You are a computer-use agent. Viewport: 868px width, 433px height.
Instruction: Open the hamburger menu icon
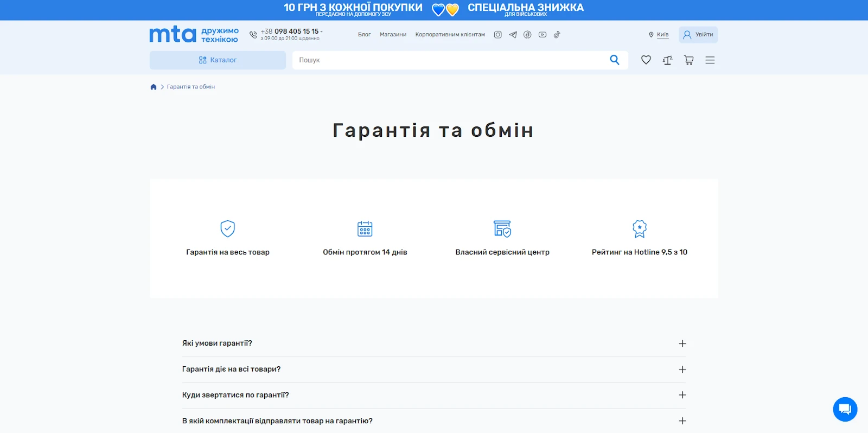pos(710,60)
